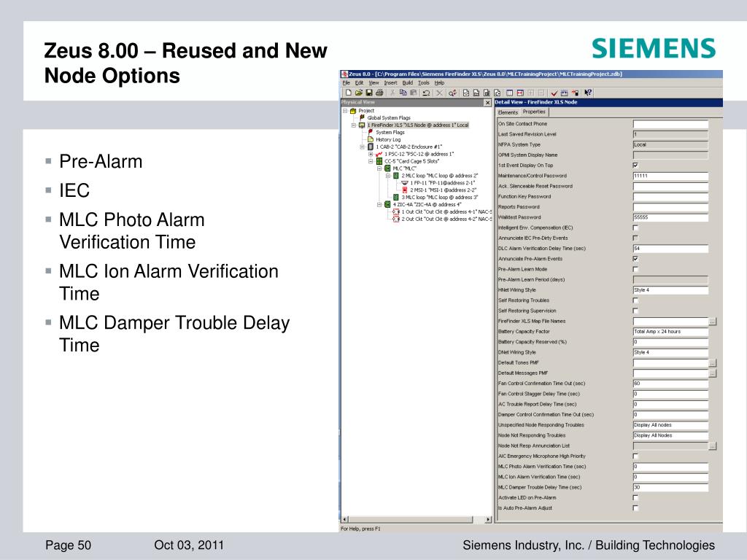Collapse the CAB-2 Enclosure branch
Image resolution: width=747 pixels, height=560 pixels.
pos(362,147)
